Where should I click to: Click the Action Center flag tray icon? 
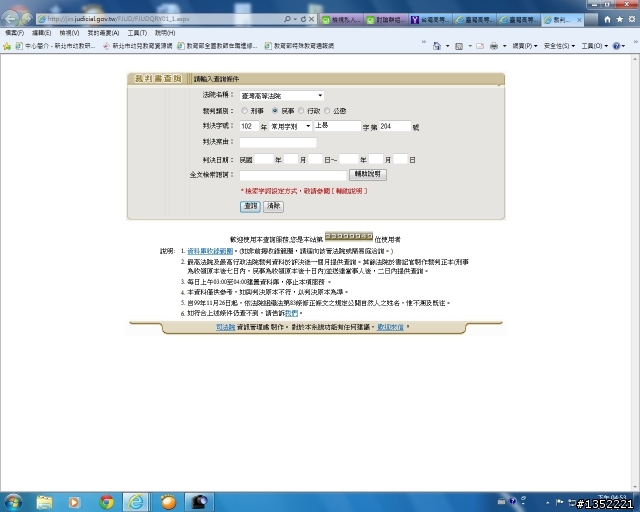click(x=560, y=502)
